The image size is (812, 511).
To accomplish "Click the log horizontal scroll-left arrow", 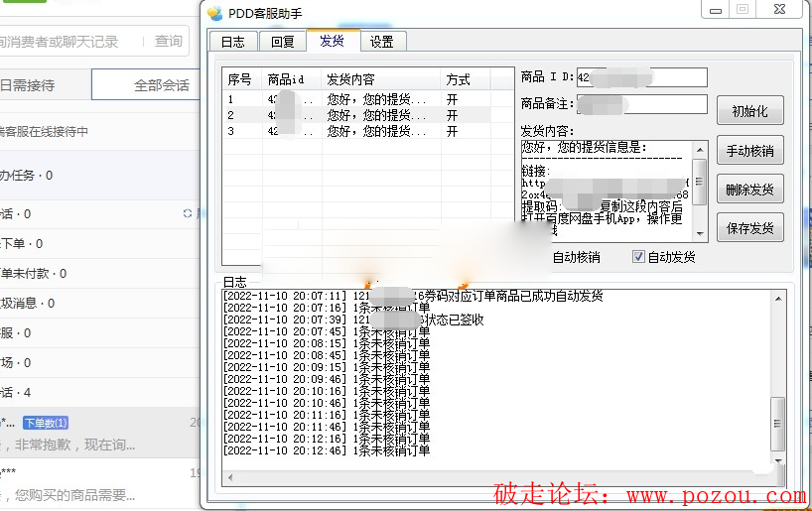I will point(230,477).
